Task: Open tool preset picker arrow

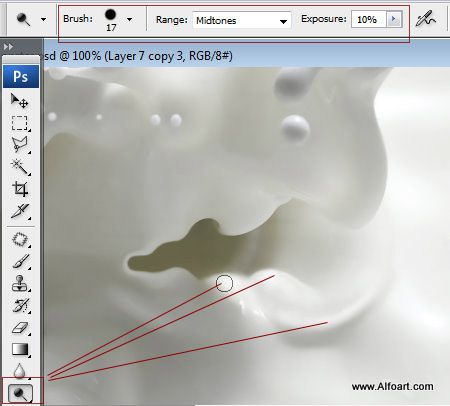Action: coord(43,20)
